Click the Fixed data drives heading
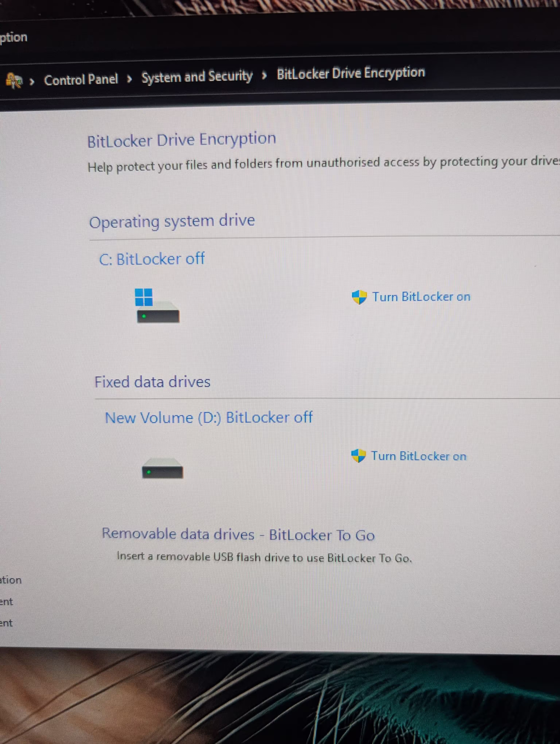This screenshot has height=744, width=560. [x=153, y=382]
